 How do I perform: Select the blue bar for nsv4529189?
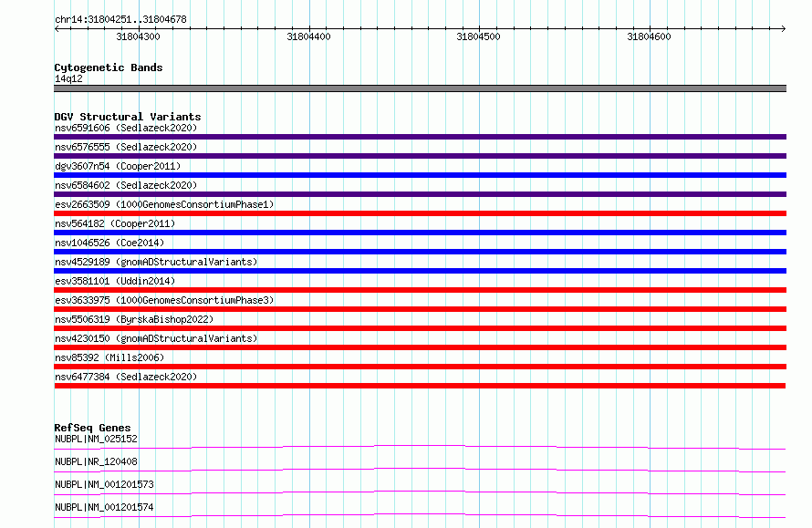click(420, 271)
